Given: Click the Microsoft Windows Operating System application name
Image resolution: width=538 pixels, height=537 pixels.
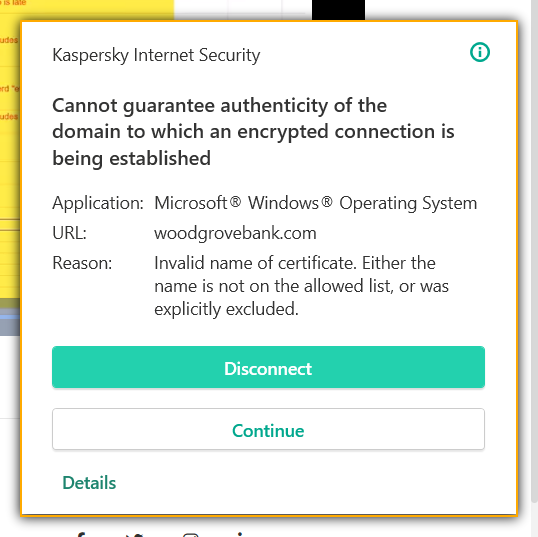Looking at the screenshot, I should pyautogui.click(x=316, y=203).
